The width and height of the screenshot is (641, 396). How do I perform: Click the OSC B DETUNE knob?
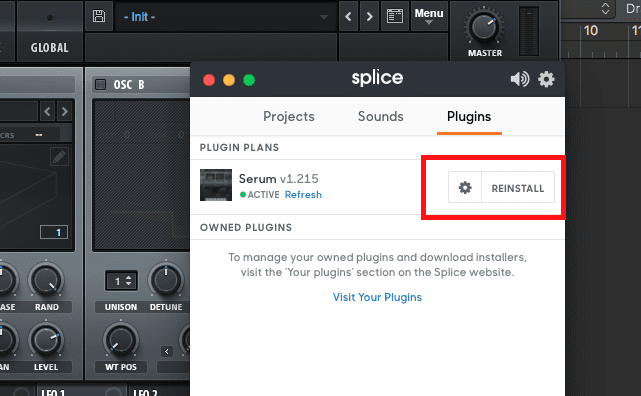coord(166,280)
